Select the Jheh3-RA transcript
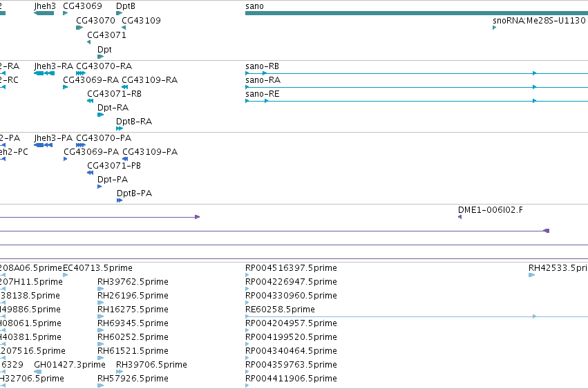The width and height of the screenshot is (588, 389). (x=44, y=73)
